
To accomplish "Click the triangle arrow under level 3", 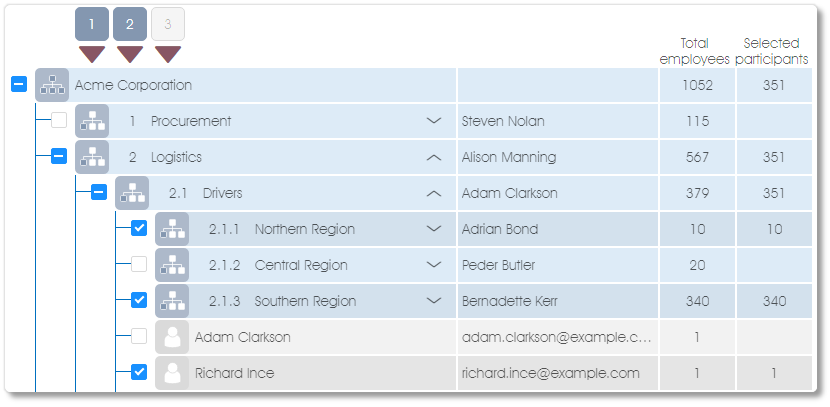I will [168, 54].
